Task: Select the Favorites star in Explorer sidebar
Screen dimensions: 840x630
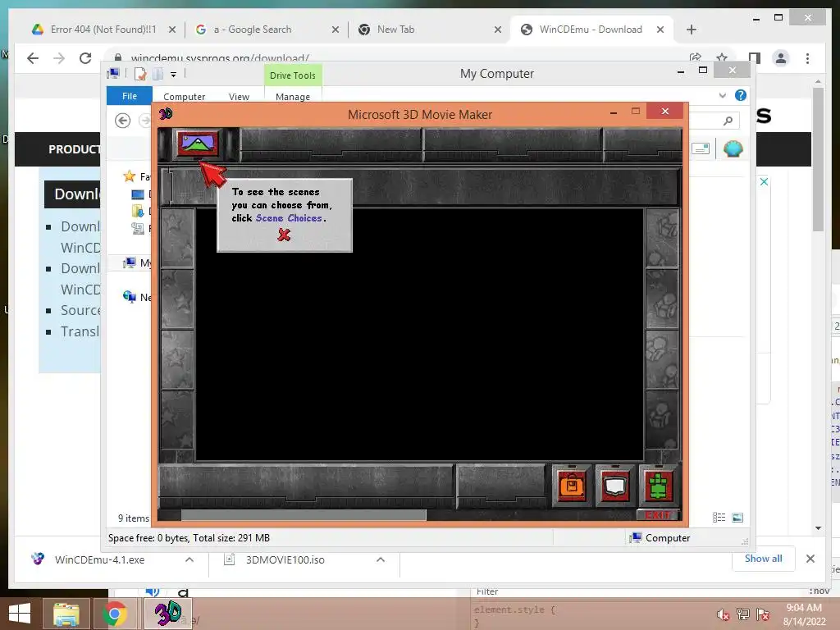Action: (x=129, y=176)
